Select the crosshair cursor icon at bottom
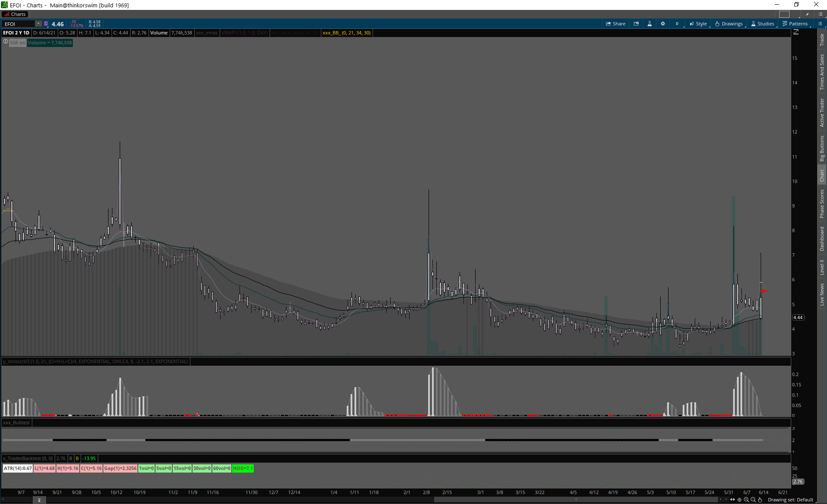The height and width of the screenshot is (504, 827). tap(740, 500)
